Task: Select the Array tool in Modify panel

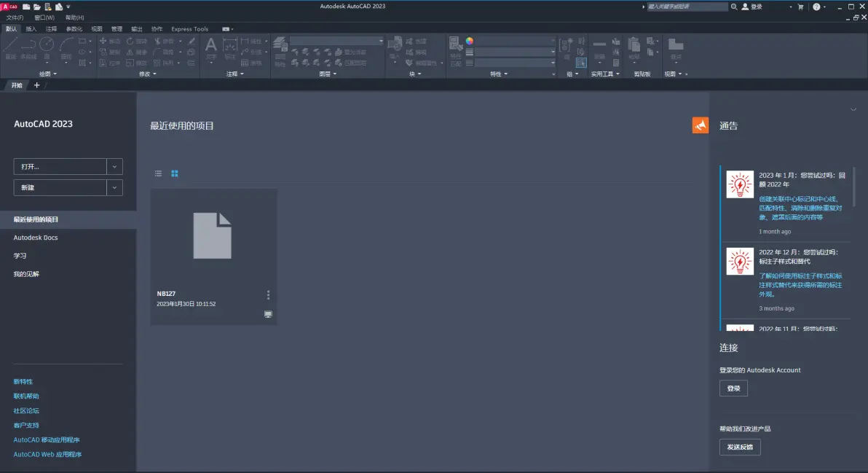Action: point(165,63)
